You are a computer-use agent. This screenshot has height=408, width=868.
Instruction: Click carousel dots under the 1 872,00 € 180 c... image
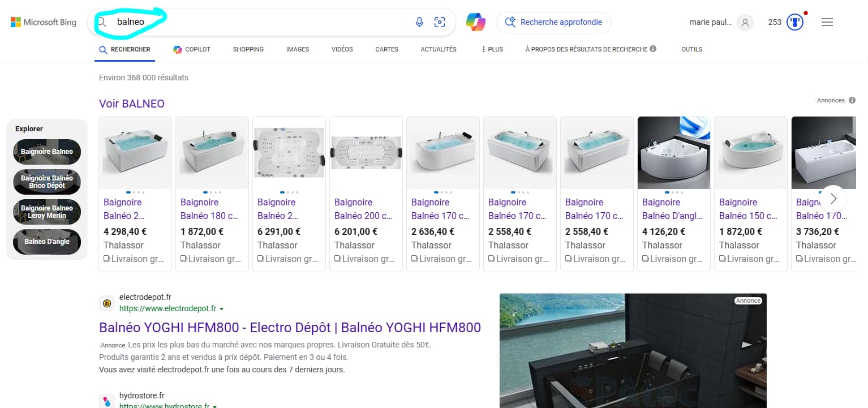click(x=212, y=192)
